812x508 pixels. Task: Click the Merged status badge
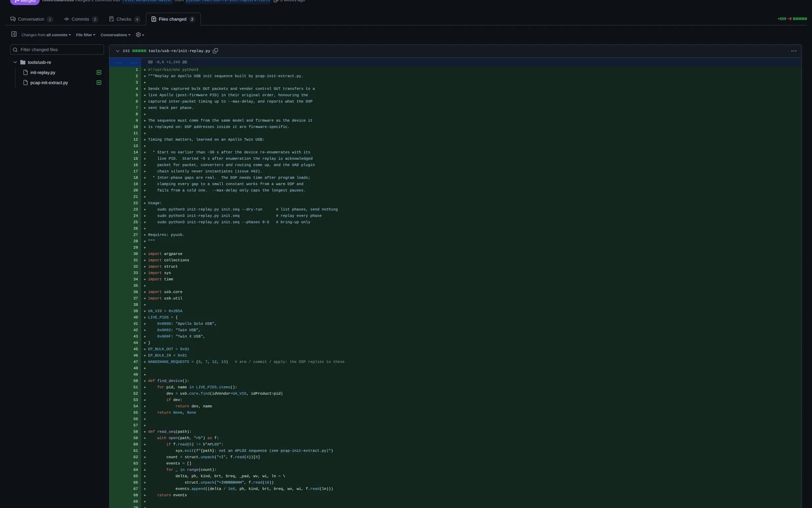pos(24,2)
